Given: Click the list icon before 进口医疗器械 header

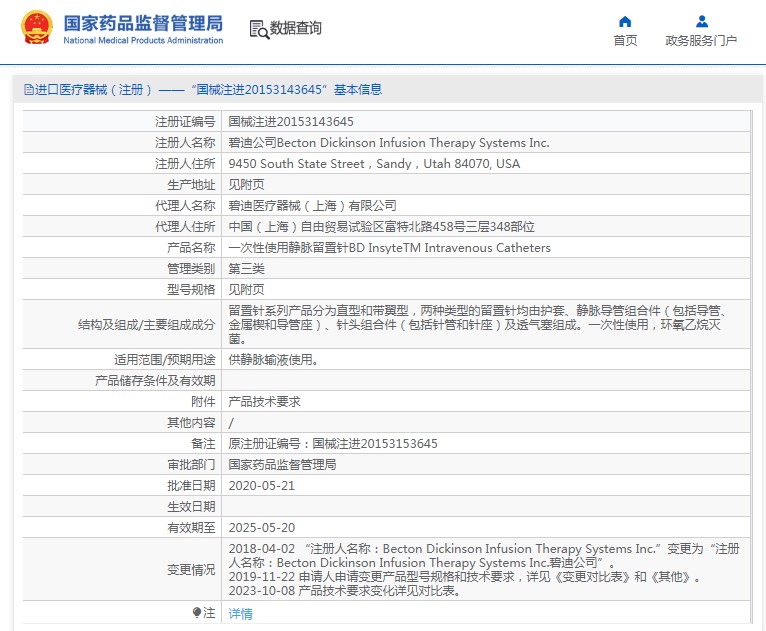Looking at the screenshot, I should [27, 90].
